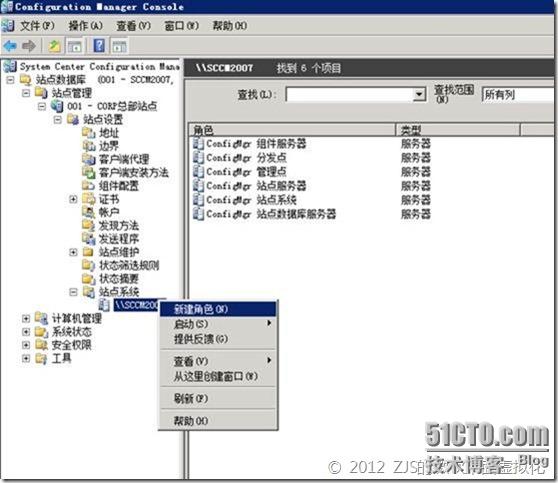
Task: Click the 地址 folder icon
Action: [89, 133]
